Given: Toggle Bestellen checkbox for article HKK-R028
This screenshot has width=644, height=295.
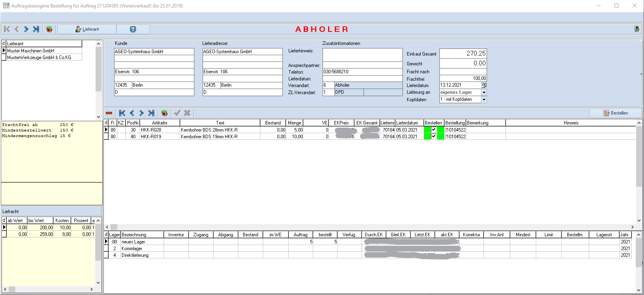Looking at the screenshot, I should 434,130.
